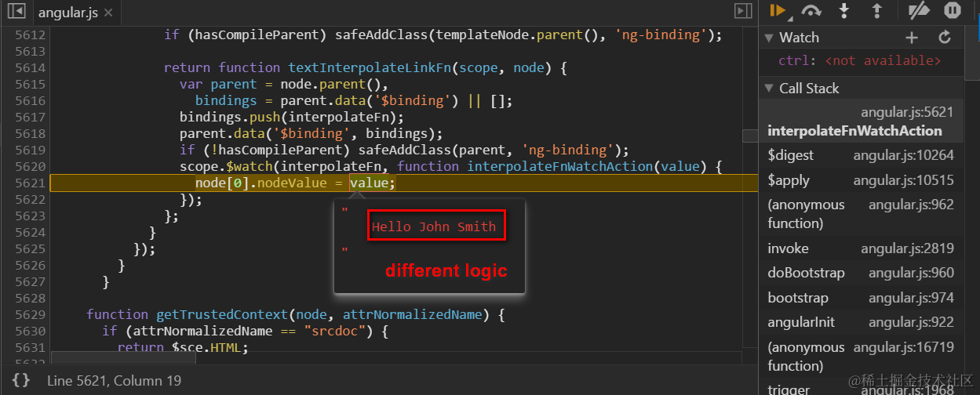
Task: Refresh watch expressions
Action: (945, 37)
